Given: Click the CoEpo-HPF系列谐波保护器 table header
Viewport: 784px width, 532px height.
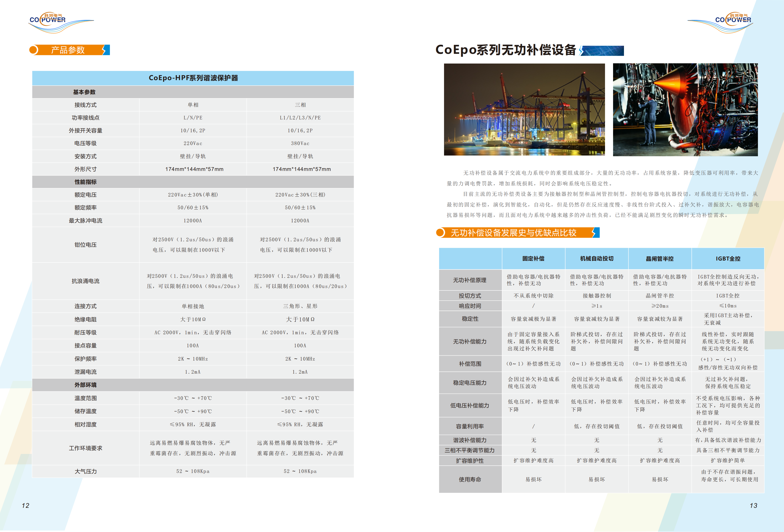Looking at the screenshot, I should (x=193, y=78).
